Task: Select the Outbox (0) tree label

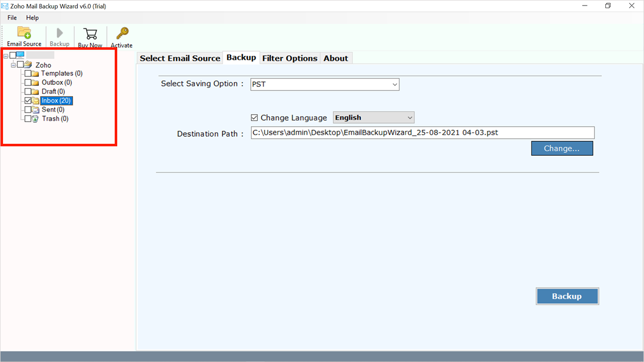Action: click(57, 82)
